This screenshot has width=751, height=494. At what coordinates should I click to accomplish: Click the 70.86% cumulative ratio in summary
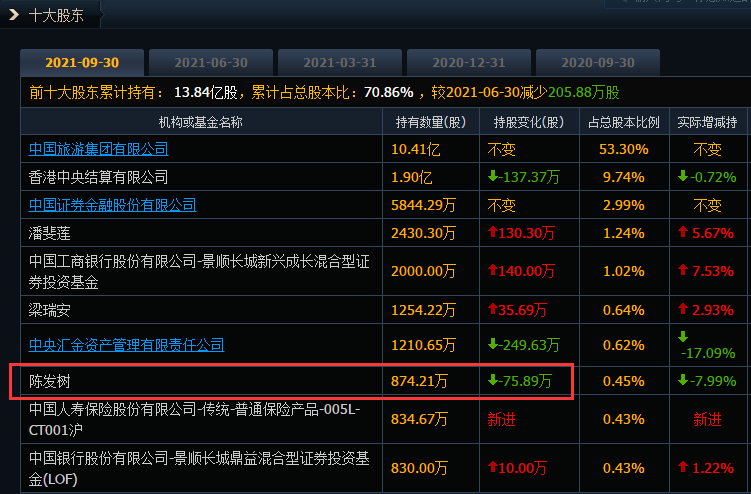click(x=388, y=92)
